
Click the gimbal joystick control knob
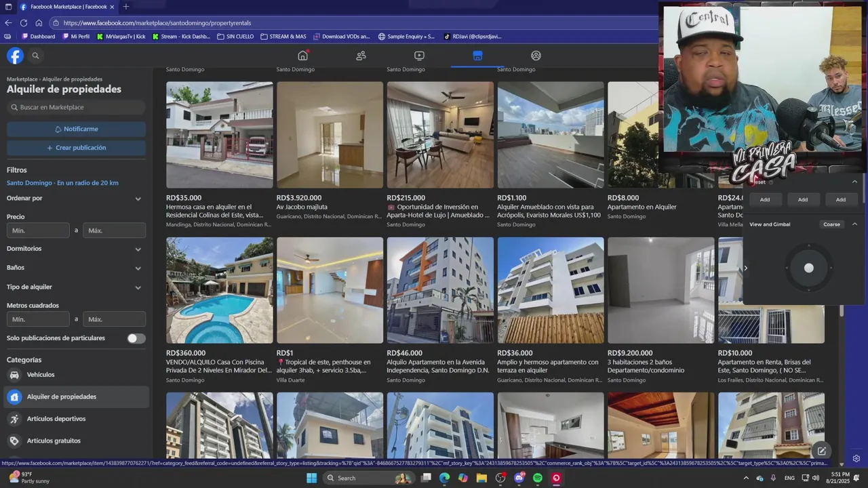coord(808,268)
